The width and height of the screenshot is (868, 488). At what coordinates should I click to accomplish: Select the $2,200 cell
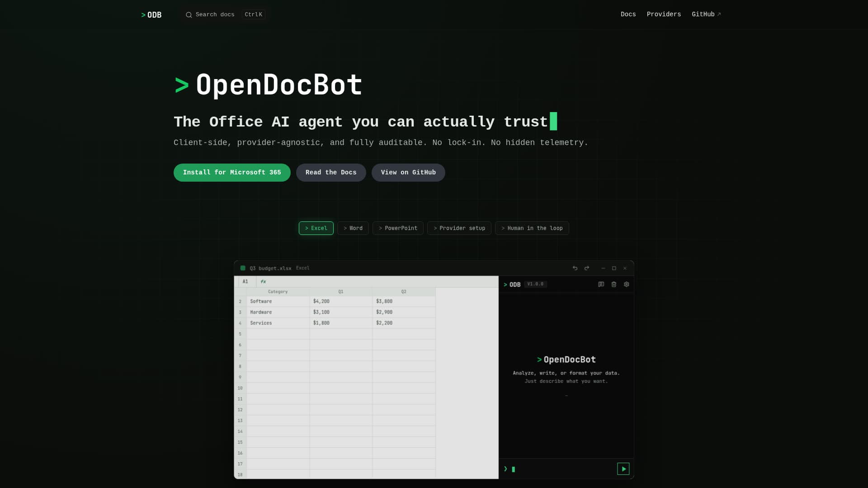pos(404,323)
